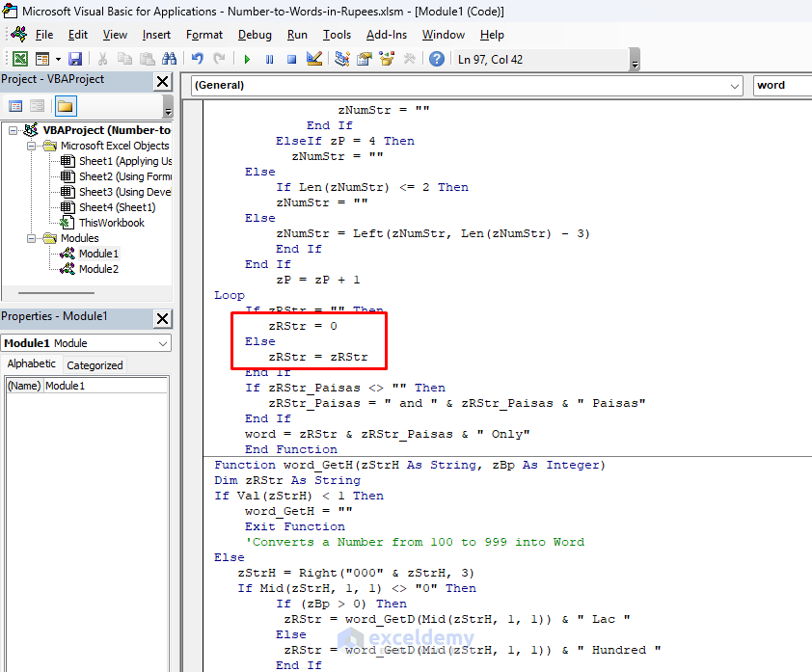This screenshot has height=672, width=812.
Task: Click the Insert UserForm toolbar icon
Action: tap(42, 59)
